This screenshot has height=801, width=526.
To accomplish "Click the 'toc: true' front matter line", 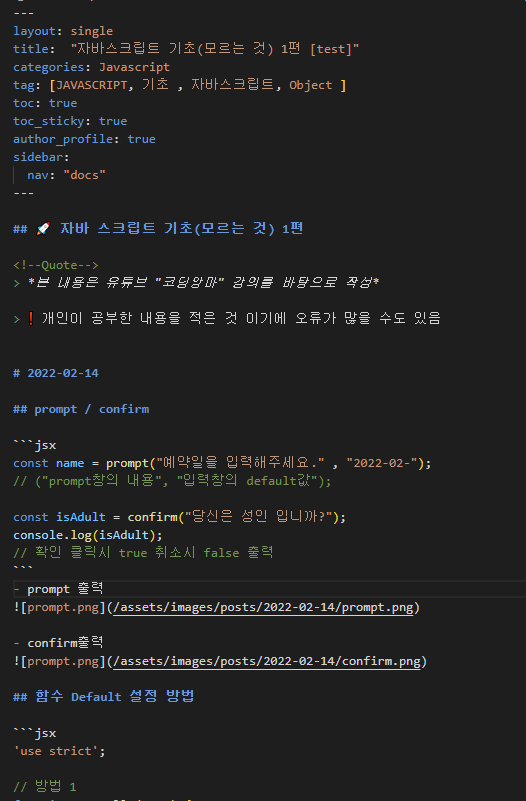I will 45,103.
